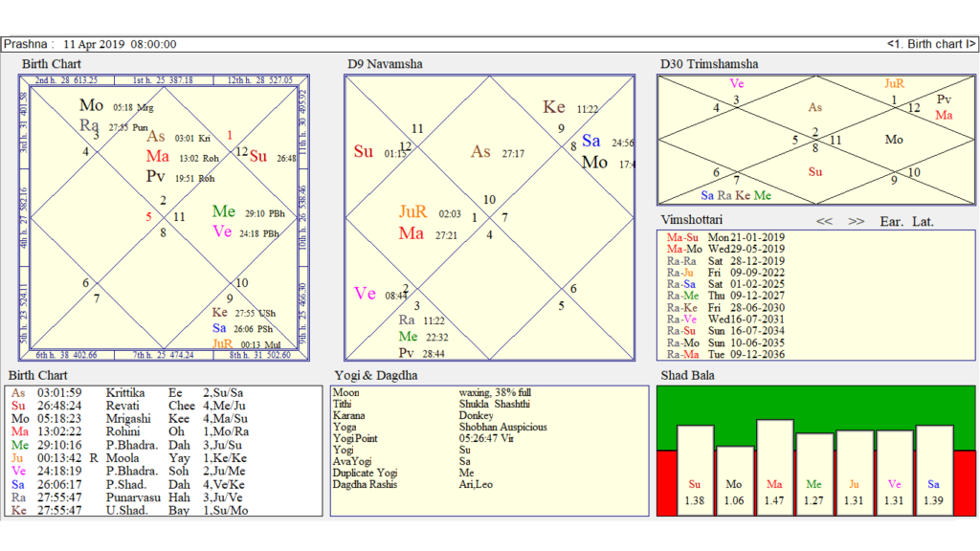Select the Ra-Me dasha row 09-12-2027

pos(725,296)
